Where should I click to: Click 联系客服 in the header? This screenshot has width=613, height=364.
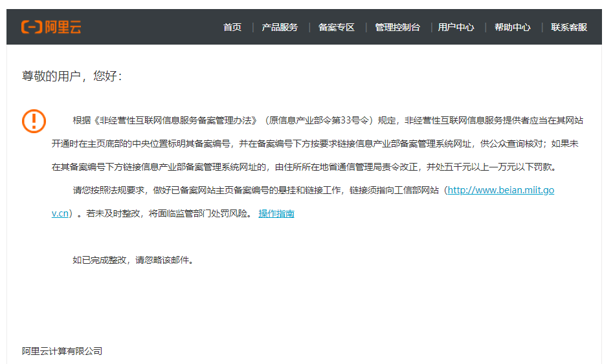pyautogui.click(x=569, y=27)
